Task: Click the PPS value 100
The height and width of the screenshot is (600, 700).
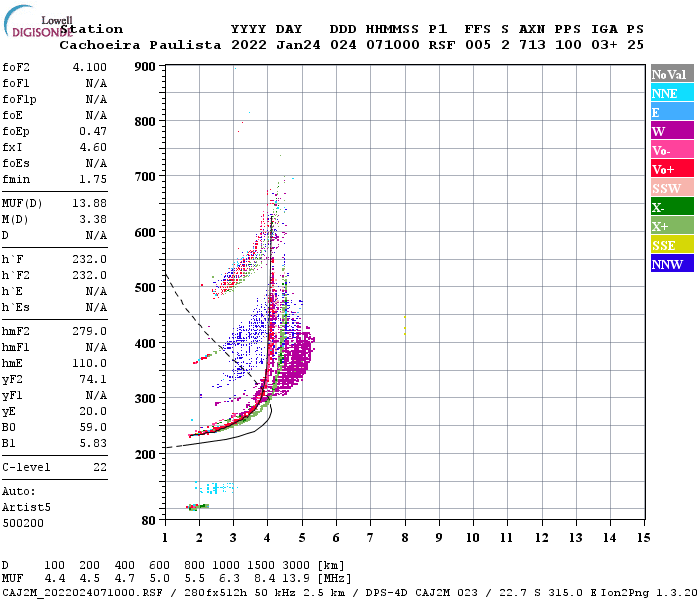Action: [x=568, y=45]
